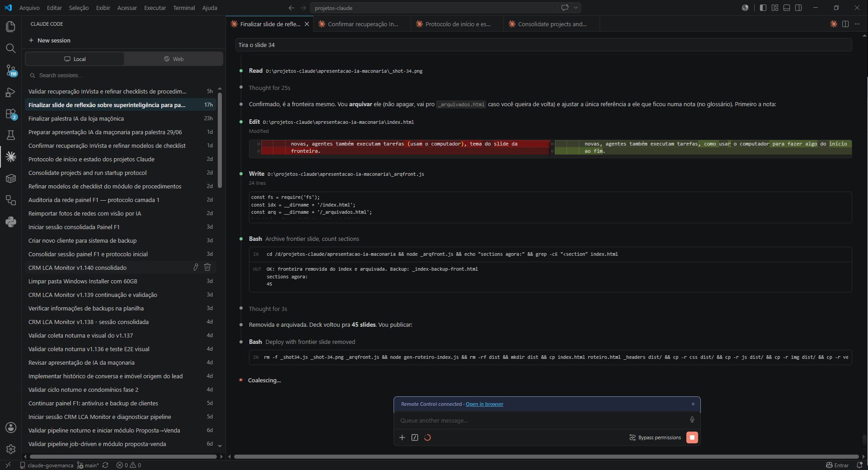Open session Auditoria da rede painel F1

point(120,200)
